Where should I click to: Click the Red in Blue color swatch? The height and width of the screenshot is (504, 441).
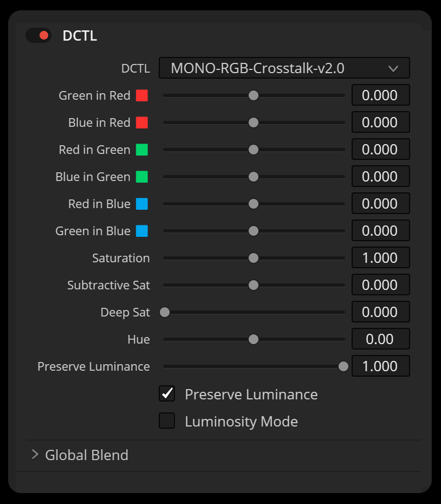142,204
